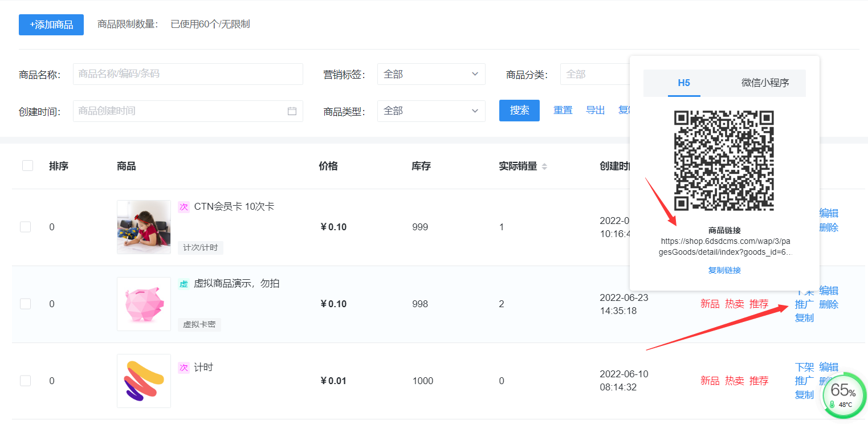Click 复制链接 in promotion popup
This screenshot has width=868, height=424.
(724, 270)
